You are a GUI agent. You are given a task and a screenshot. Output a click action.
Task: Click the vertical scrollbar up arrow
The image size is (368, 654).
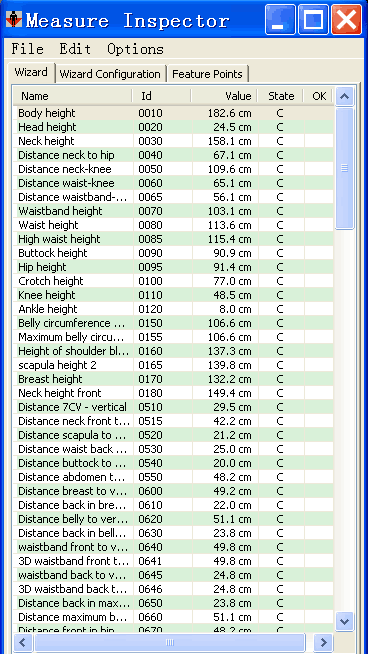[x=344, y=97]
